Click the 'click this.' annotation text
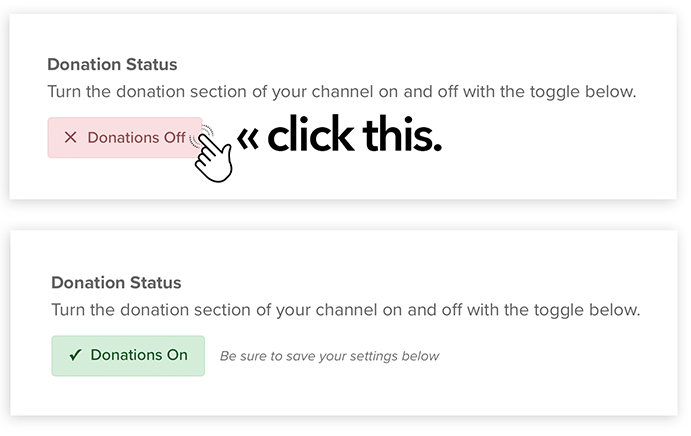The image size is (691, 436). (x=354, y=134)
